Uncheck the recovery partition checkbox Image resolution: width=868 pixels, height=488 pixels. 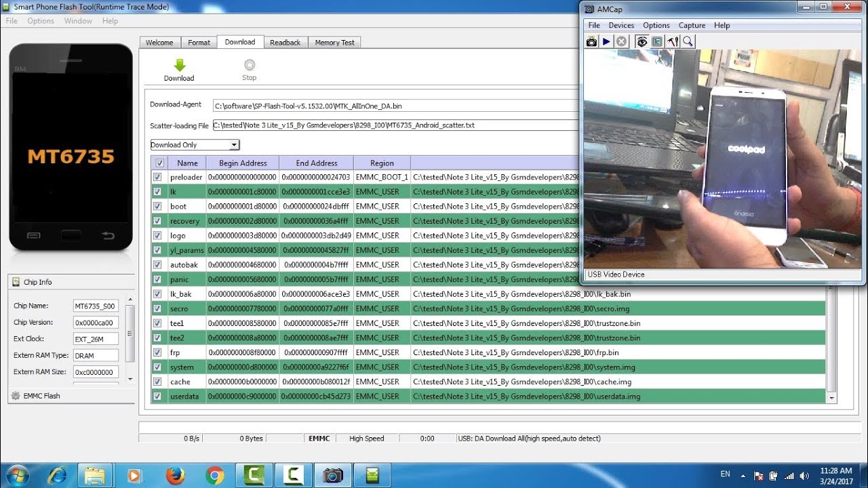point(158,221)
